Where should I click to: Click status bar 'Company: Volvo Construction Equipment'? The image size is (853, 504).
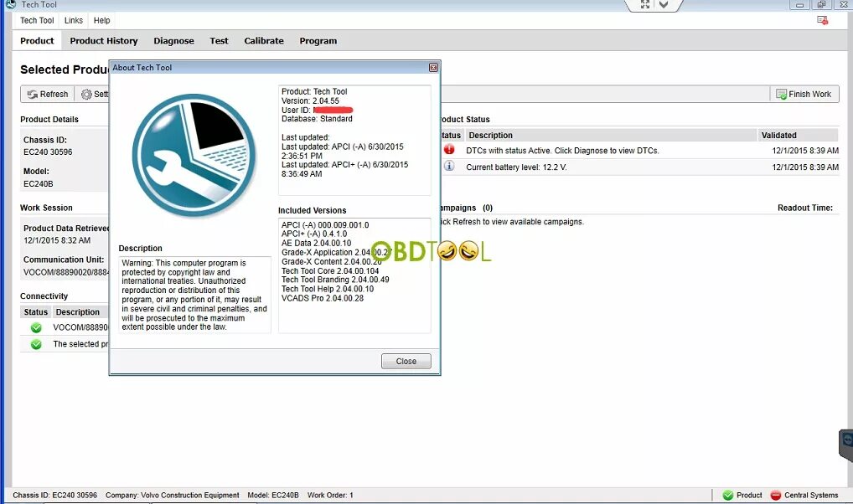point(173,496)
